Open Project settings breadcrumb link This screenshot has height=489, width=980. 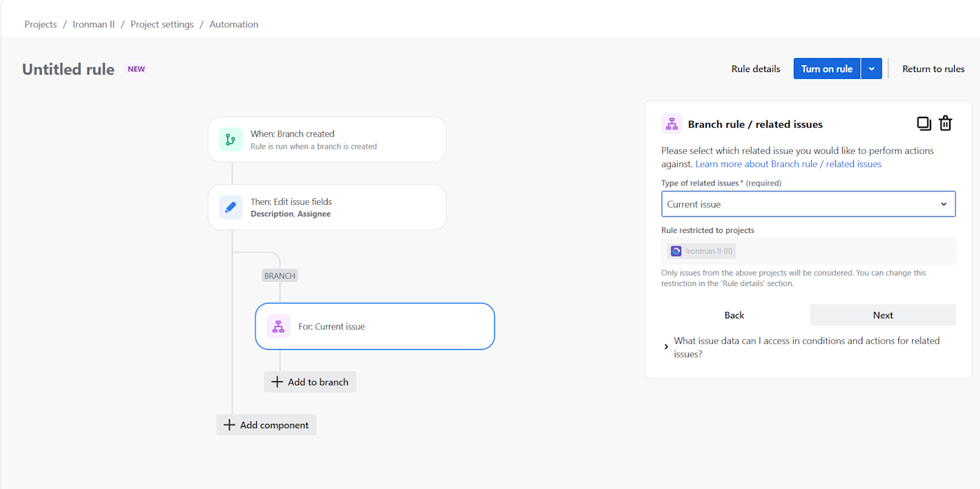point(162,24)
